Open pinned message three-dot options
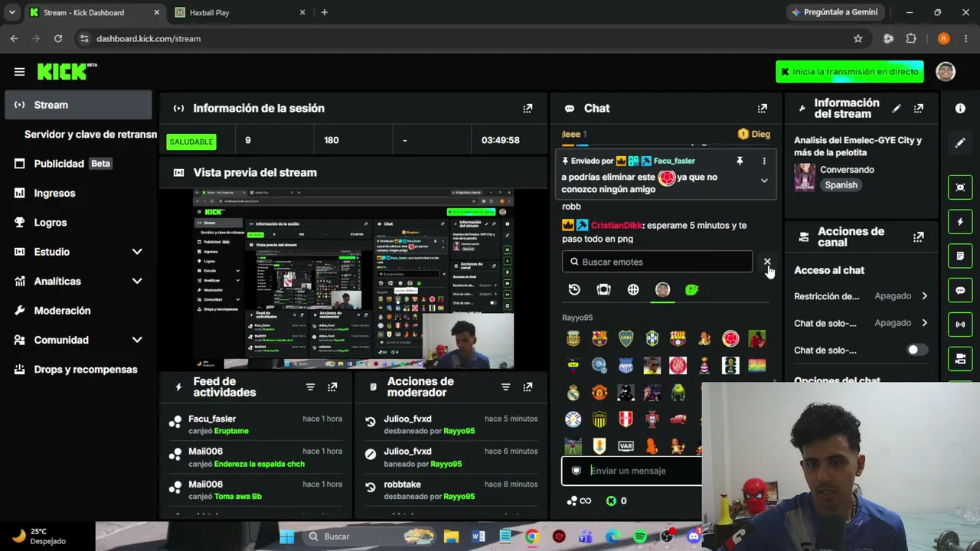This screenshot has height=551, width=980. coord(763,161)
